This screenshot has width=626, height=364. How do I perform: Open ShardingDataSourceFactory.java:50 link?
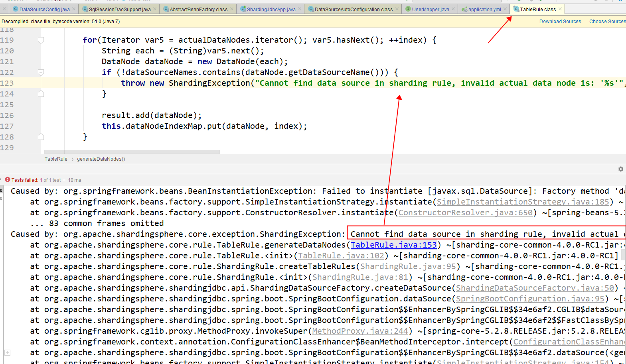(x=535, y=288)
